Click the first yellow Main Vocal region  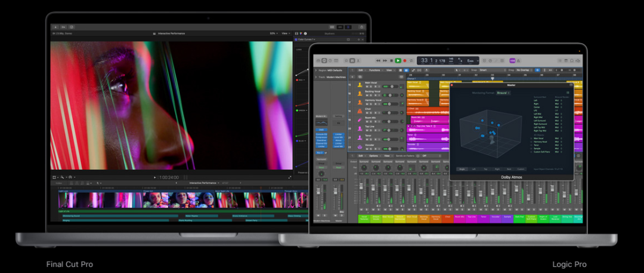pyautogui.click(x=417, y=85)
